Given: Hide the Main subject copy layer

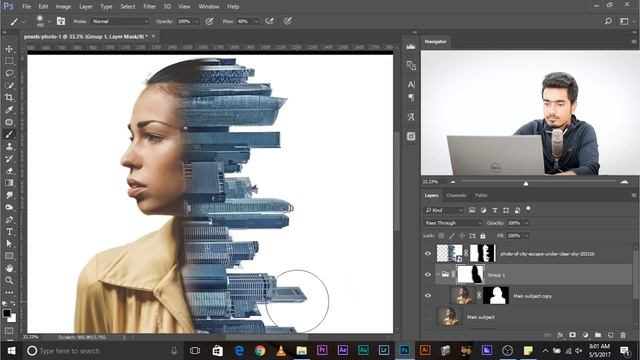Looking at the screenshot, I should click(x=428, y=296).
